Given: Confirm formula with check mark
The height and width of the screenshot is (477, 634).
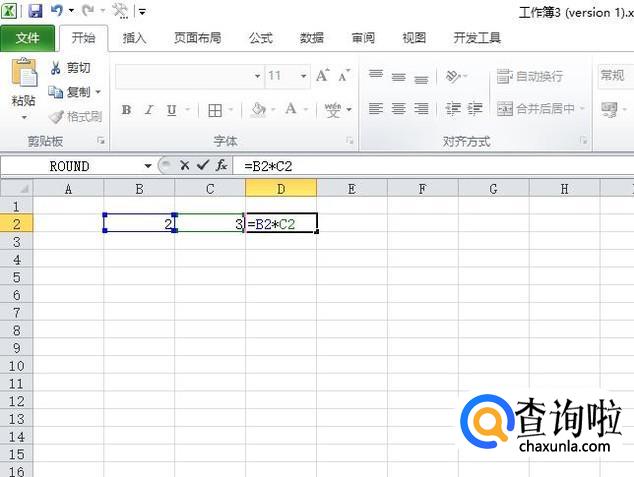Looking at the screenshot, I should 202,165.
